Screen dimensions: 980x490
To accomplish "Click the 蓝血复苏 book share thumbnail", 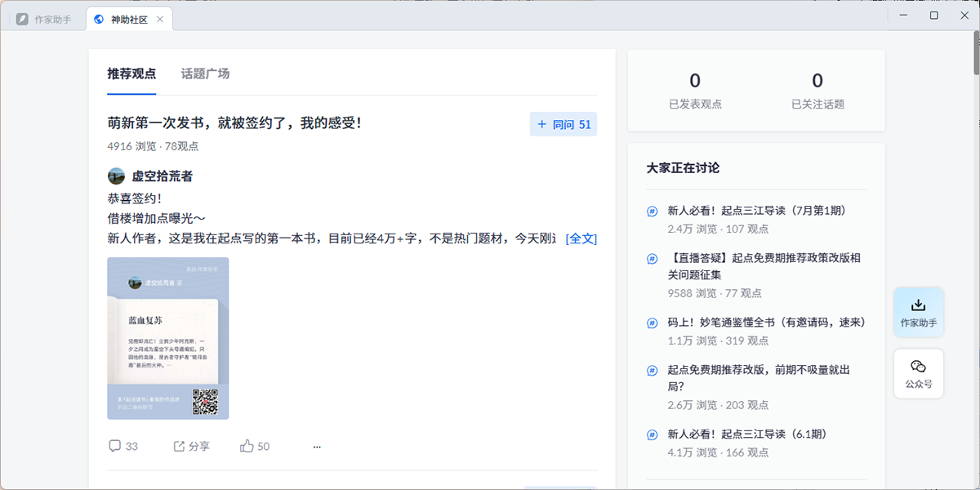I will click(x=167, y=337).
